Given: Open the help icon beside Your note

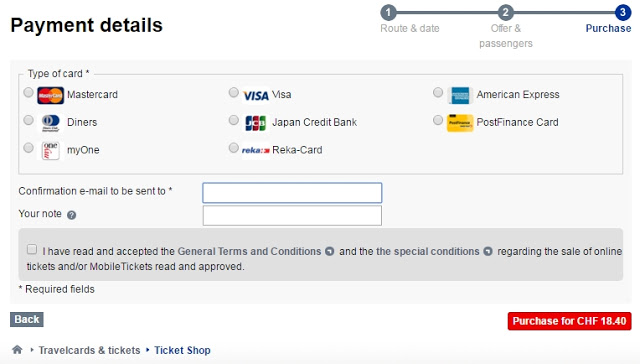Looking at the screenshot, I should click(71, 215).
